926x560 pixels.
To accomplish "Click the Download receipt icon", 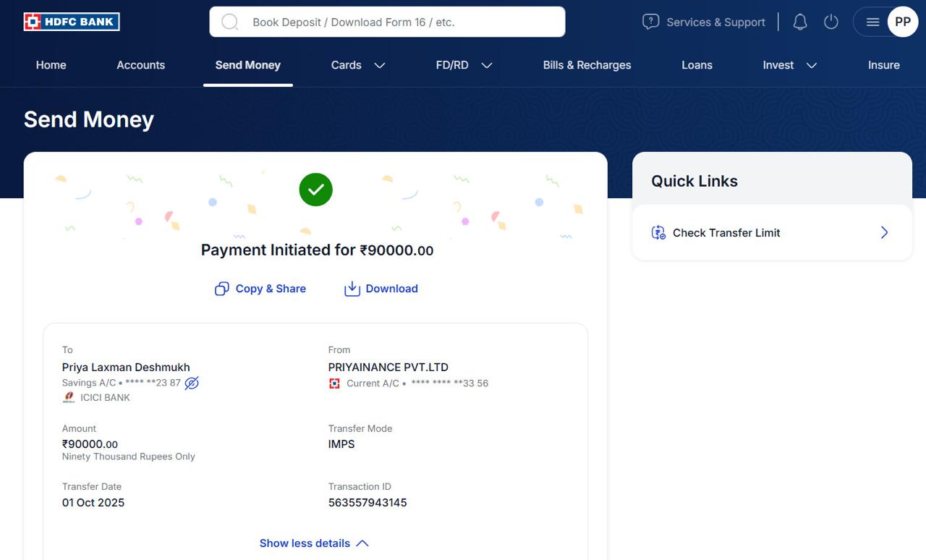I will pos(352,289).
